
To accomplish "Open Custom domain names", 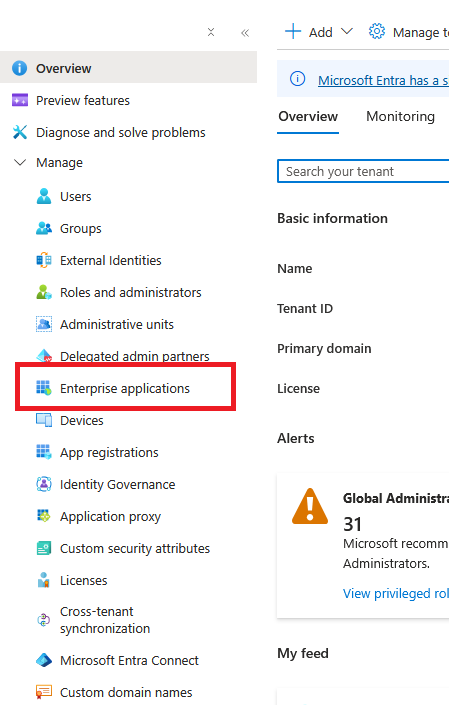I will (126, 692).
